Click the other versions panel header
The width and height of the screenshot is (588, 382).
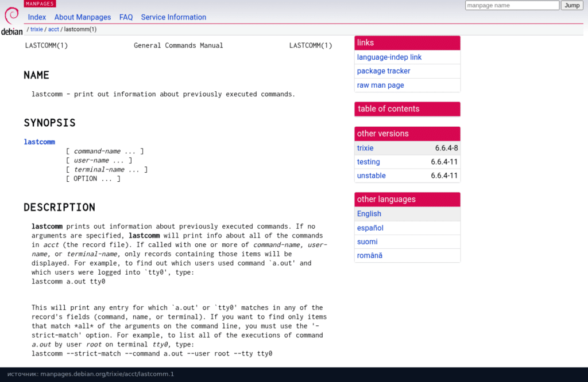[x=407, y=134]
